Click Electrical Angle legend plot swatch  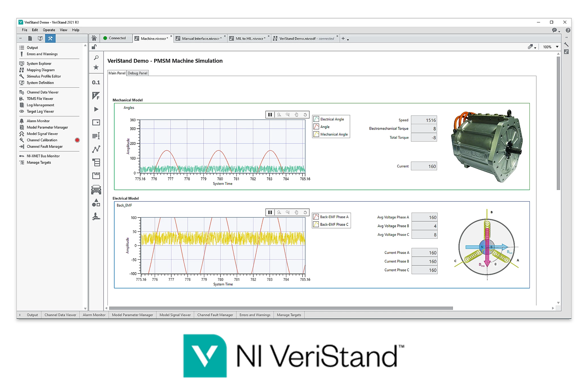pyautogui.click(x=316, y=119)
